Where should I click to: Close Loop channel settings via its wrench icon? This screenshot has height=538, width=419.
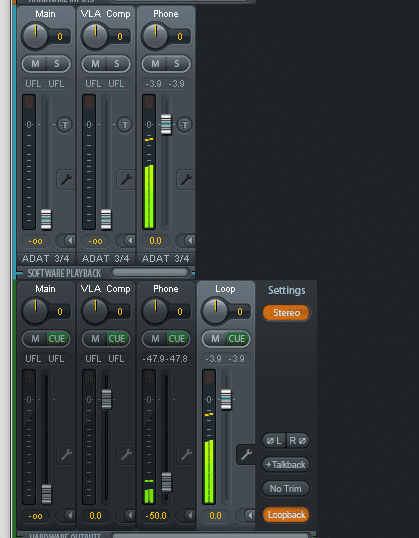tap(246, 455)
